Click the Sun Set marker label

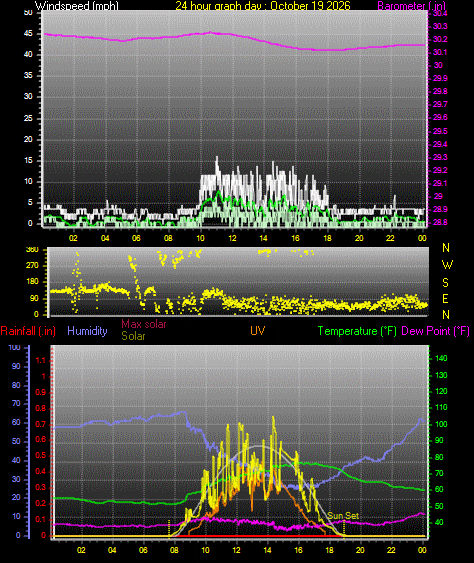pos(343,516)
